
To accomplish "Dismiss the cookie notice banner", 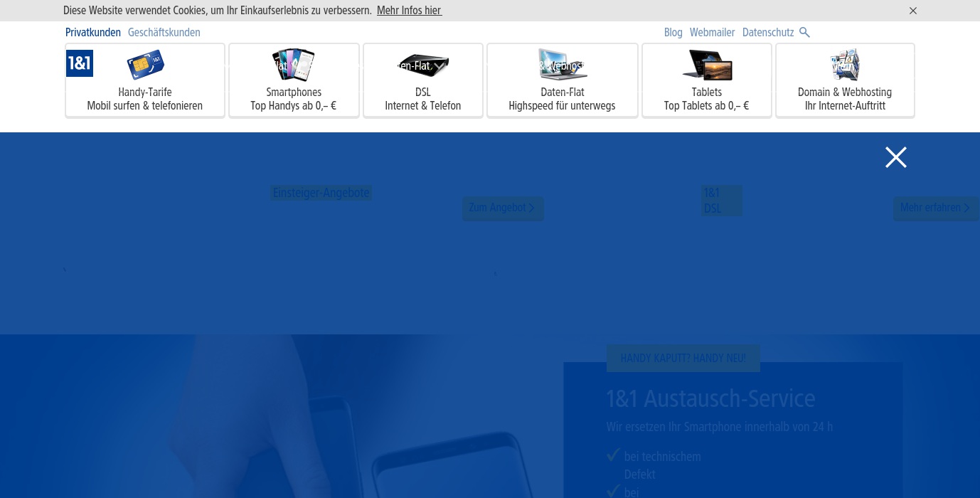I will [913, 11].
